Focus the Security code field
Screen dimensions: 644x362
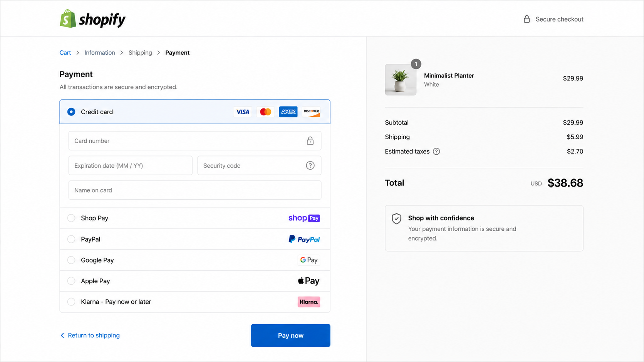tap(259, 165)
